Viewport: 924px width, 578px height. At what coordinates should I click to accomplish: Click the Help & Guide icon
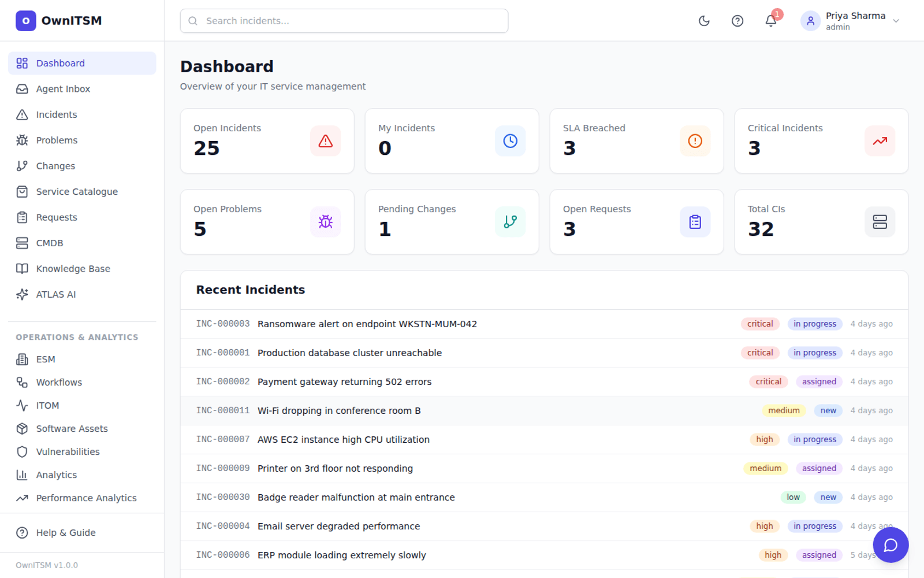coord(22,533)
